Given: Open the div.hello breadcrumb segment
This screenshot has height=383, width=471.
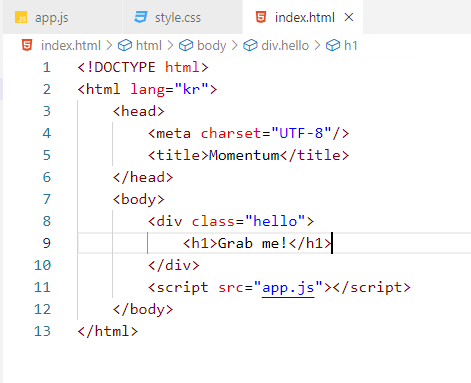Looking at the screenshot, I should pos(285,45).
